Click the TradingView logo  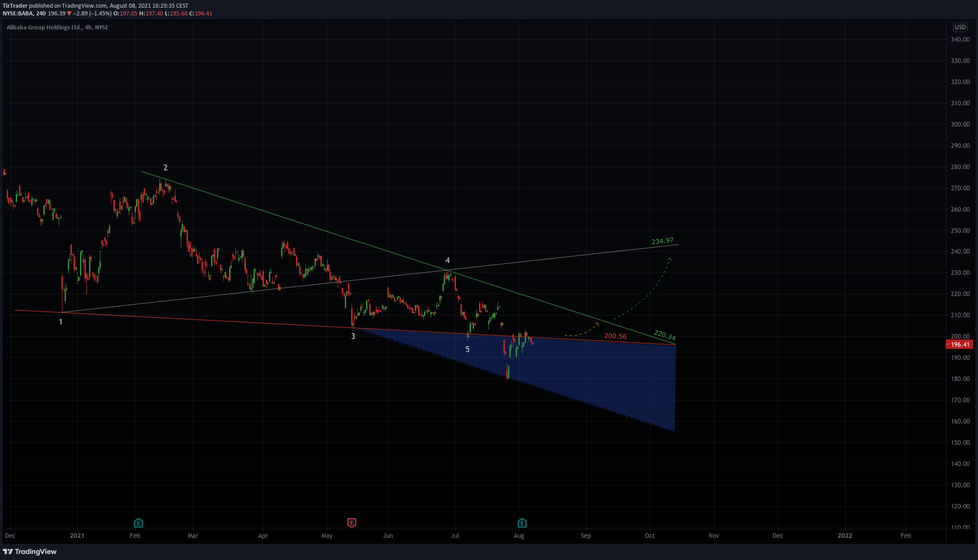coord(30,551)
